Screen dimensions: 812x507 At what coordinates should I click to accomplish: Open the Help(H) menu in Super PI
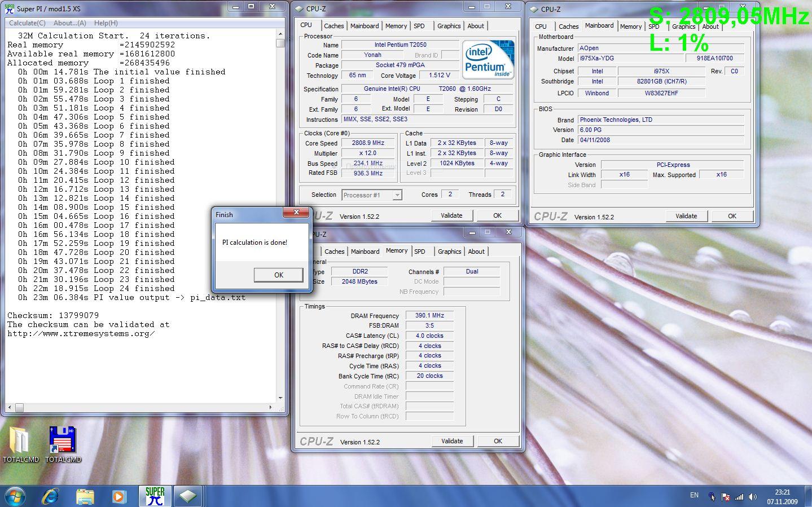[x=106, y=23]
